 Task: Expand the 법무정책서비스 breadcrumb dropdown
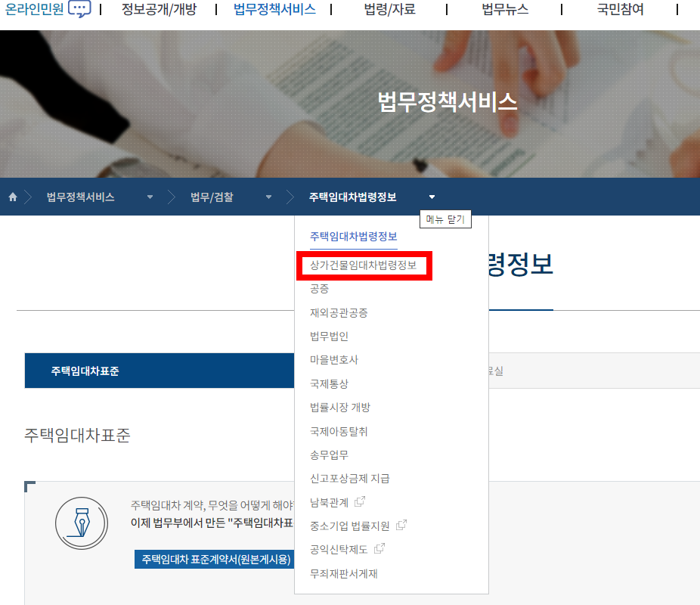(149, 196)
